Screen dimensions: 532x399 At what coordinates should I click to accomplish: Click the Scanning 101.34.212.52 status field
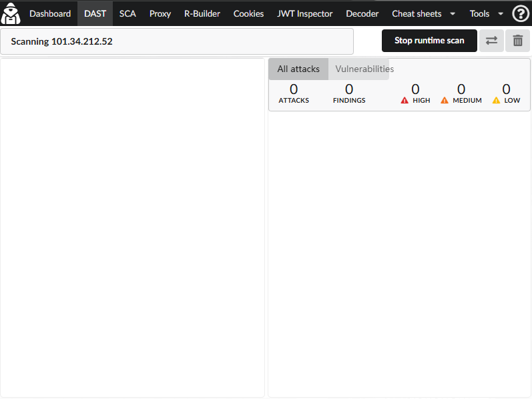click(177, 41)
